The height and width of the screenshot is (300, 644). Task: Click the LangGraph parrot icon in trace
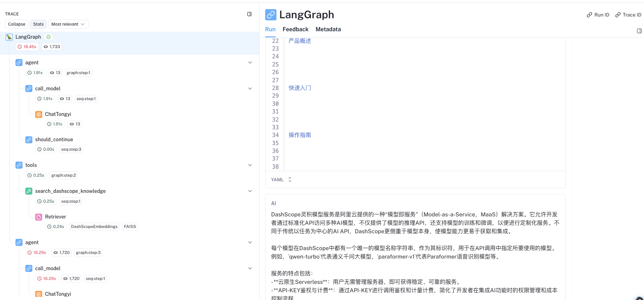click(x=9, y=37)
